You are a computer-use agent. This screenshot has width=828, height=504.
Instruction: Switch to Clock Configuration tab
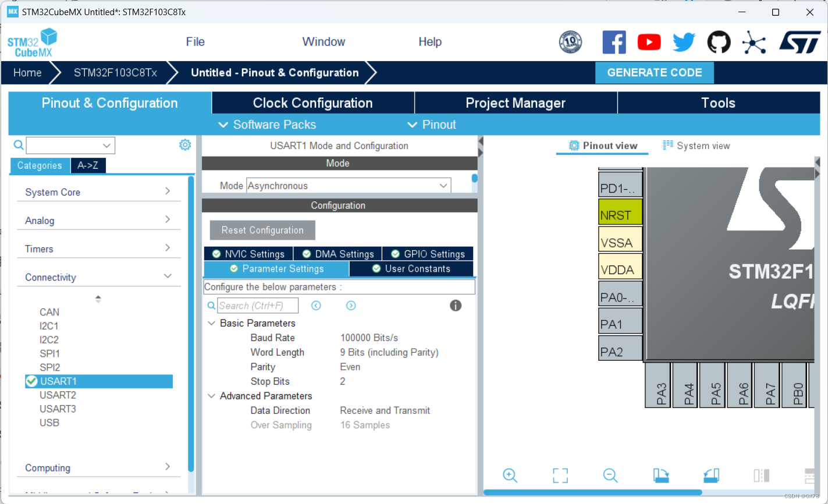point(313,103)
